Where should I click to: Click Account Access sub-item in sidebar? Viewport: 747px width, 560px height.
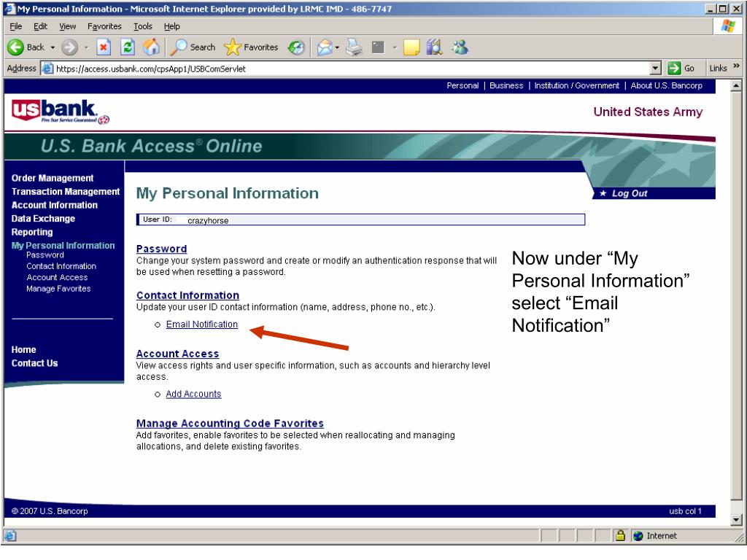click(57, 277)
